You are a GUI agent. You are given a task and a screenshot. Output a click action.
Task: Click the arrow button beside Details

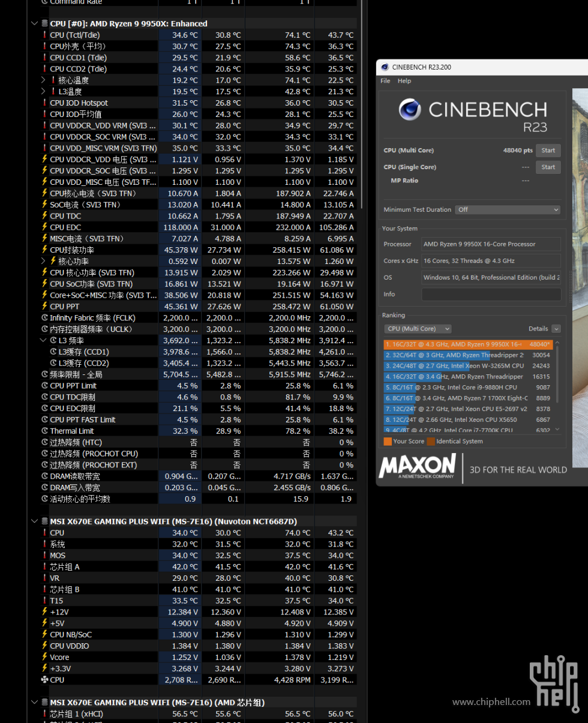coord(556,329)
